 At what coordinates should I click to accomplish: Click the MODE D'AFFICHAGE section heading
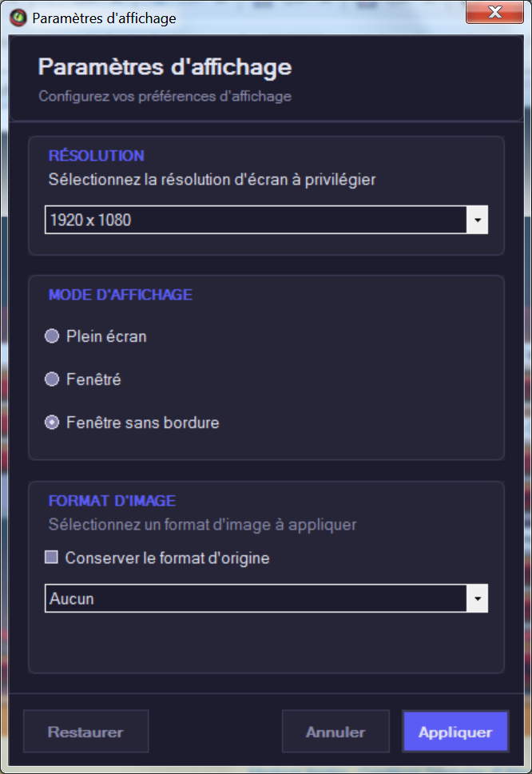(x=121, y=295)
